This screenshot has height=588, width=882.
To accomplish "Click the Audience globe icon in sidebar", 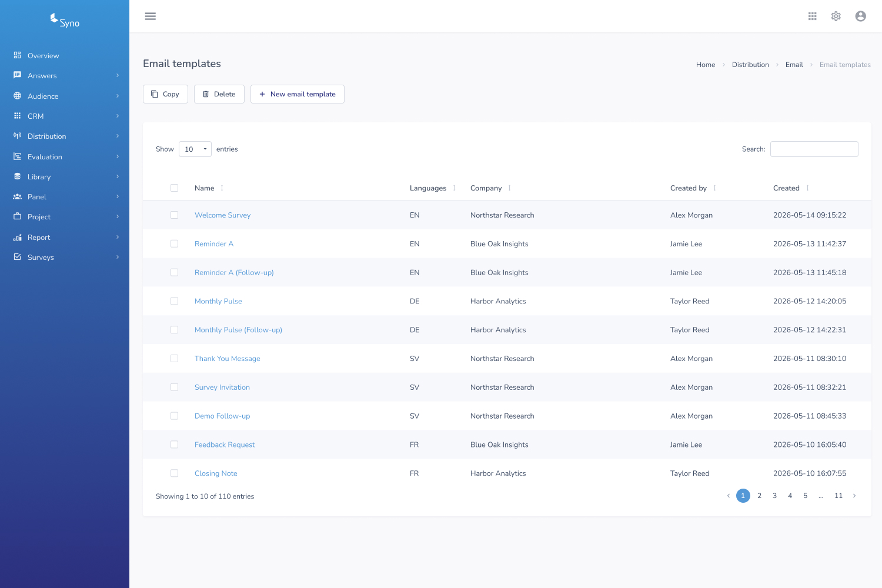I will coord(18,96).
